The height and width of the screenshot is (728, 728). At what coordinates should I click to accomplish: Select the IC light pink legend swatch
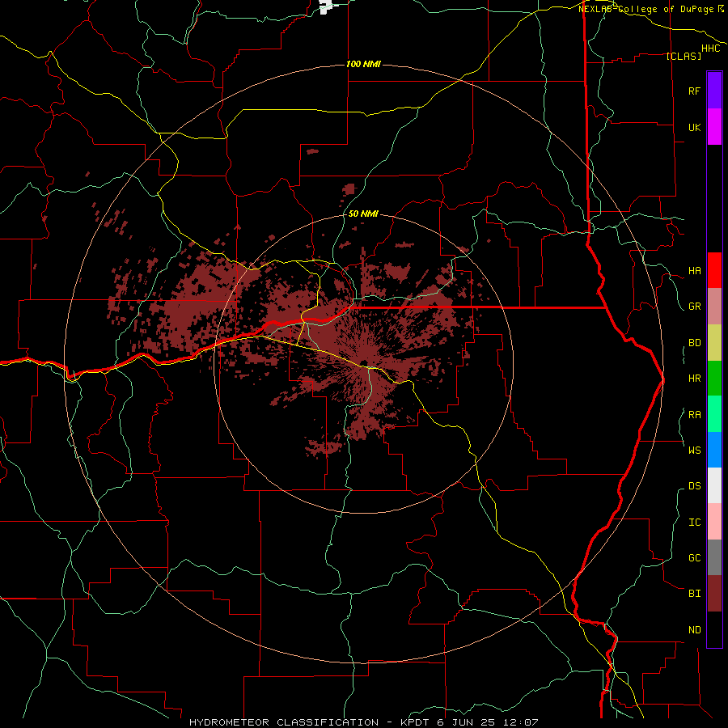[x=714, y=522]
